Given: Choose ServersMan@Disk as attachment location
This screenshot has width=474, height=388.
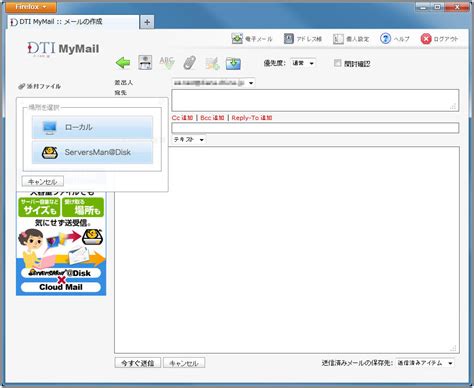Looking at the screenshot, I should click(92, 152).
